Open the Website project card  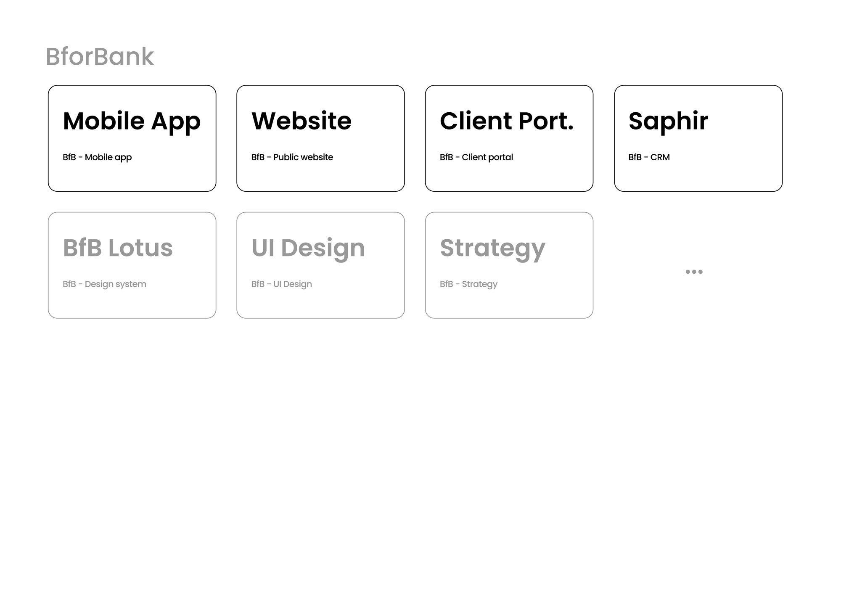pyautogui.click(x=320, y=138)
